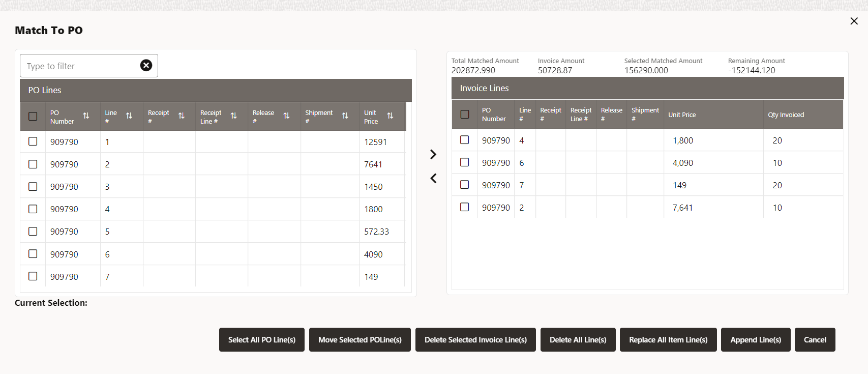
Task: Click the left arrow to move lines back
Action: 433,179
